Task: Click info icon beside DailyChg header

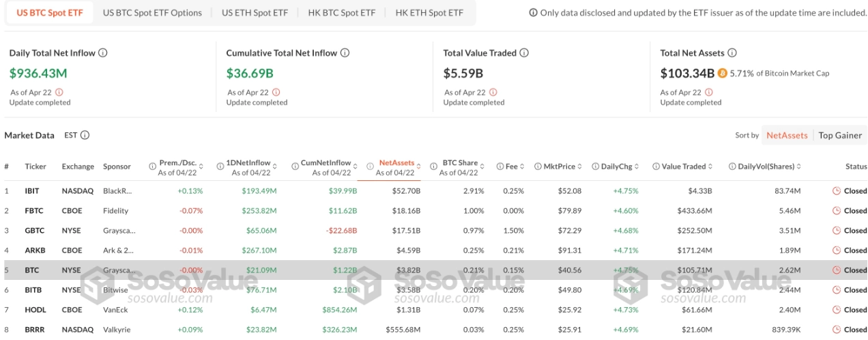Action: [595, 166]
